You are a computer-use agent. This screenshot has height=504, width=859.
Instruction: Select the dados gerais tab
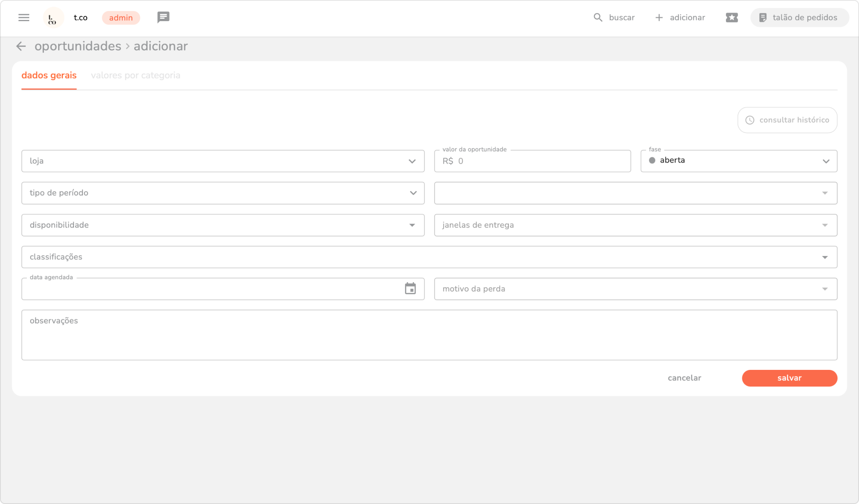click(x=49, y=76)
